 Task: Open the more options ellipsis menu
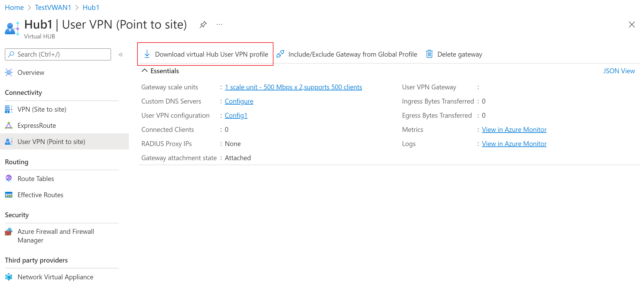[x=219, y=24]
